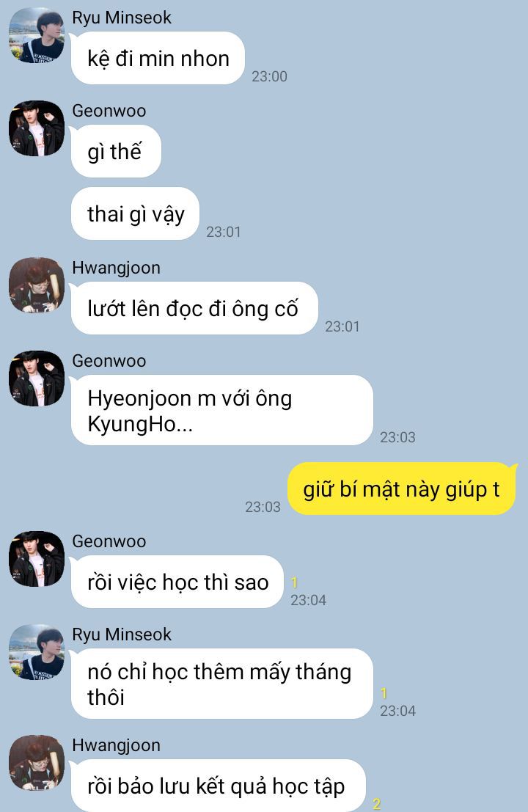Select the 'thai gì vậy' message bubble
The image size is (528, 812).
tap(135, 213)
